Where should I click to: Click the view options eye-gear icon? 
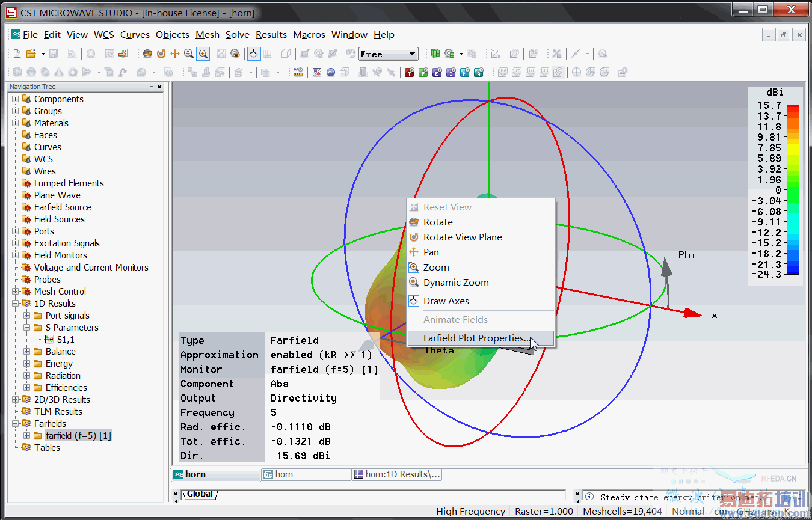coord(235,54)
